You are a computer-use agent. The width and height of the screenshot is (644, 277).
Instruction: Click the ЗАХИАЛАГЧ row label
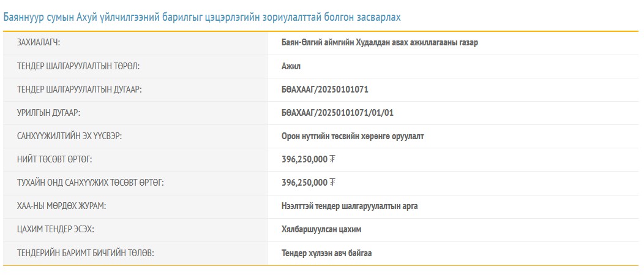point(43,43)
